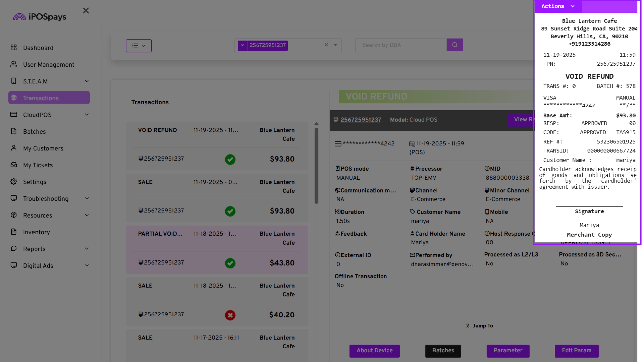Click the green check on VOID REFUND row
This screenshot has width=644, height=362.
(x=230, y=159)
